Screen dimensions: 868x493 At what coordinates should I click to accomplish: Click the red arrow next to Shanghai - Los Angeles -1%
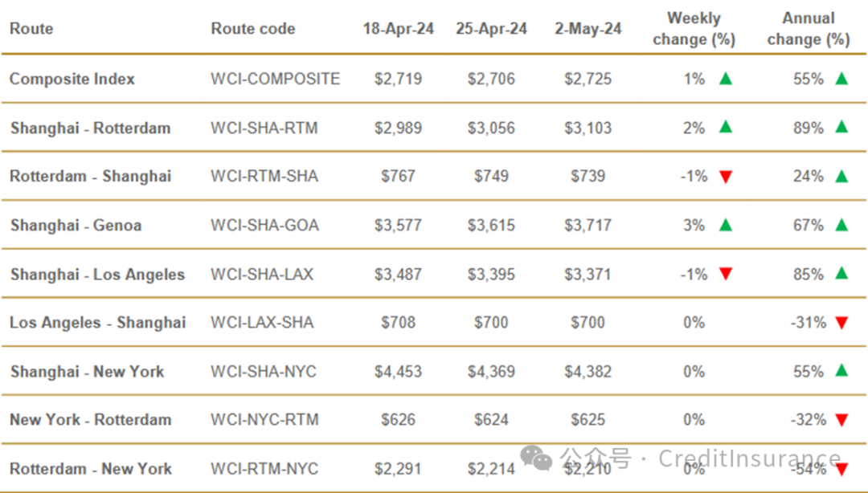coord(725,274)
